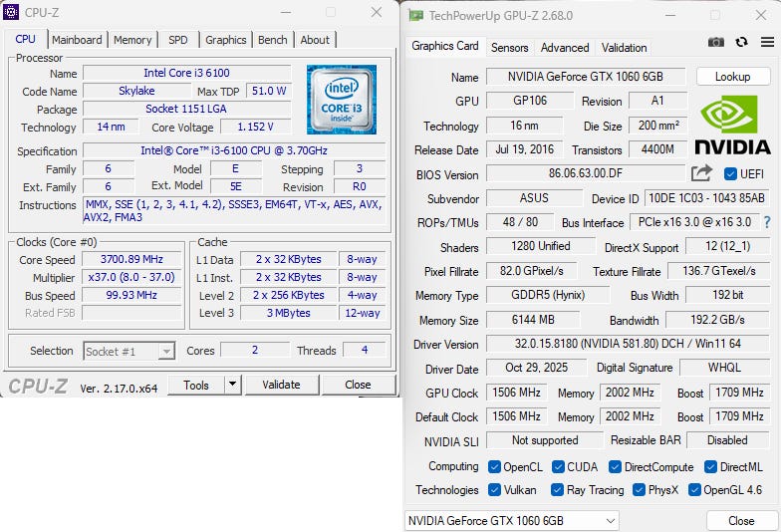Click the BIOS export share icon
Screen dimensions: 781x532
click(701, 173)
